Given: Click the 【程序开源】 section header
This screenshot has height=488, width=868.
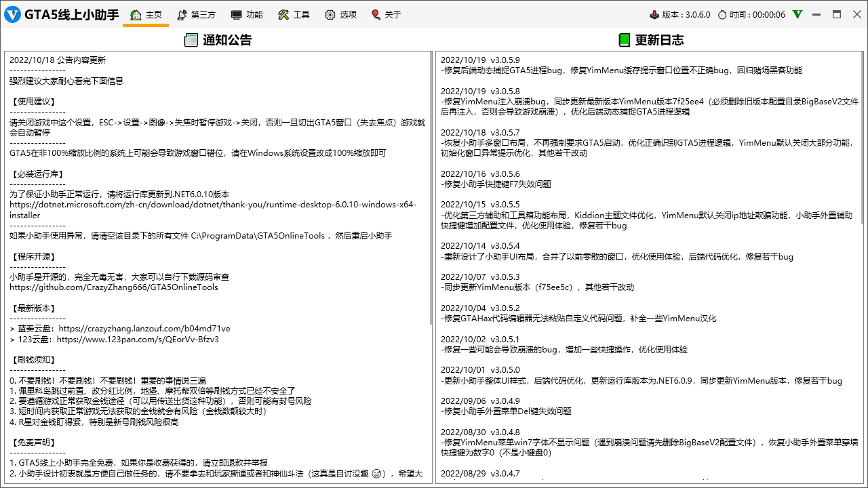Looking at the screenshot, I should click(x=33, y=257).
